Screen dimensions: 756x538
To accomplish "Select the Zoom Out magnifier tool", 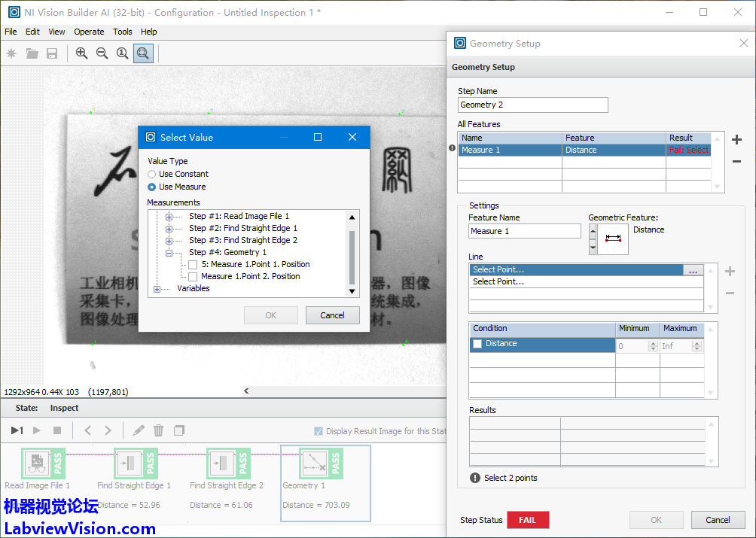I will pyautogui.click(x=102, y=53).
